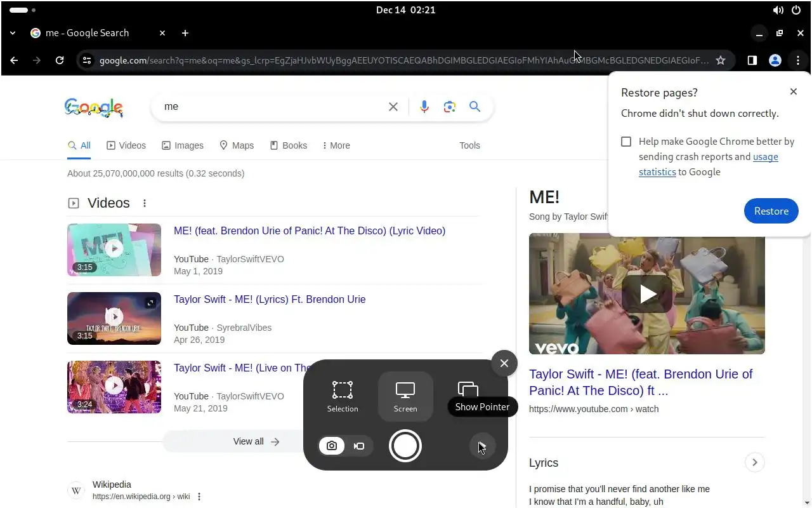812x508 pixels.
Task: Check the crash reports checkbox
Action: pos(626,142)
